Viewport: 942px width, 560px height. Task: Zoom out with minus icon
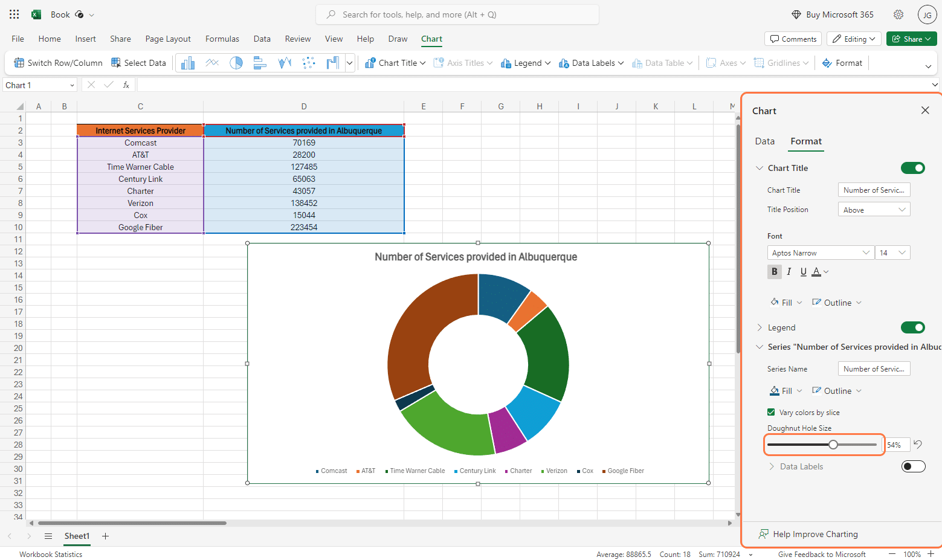(892, 554)
